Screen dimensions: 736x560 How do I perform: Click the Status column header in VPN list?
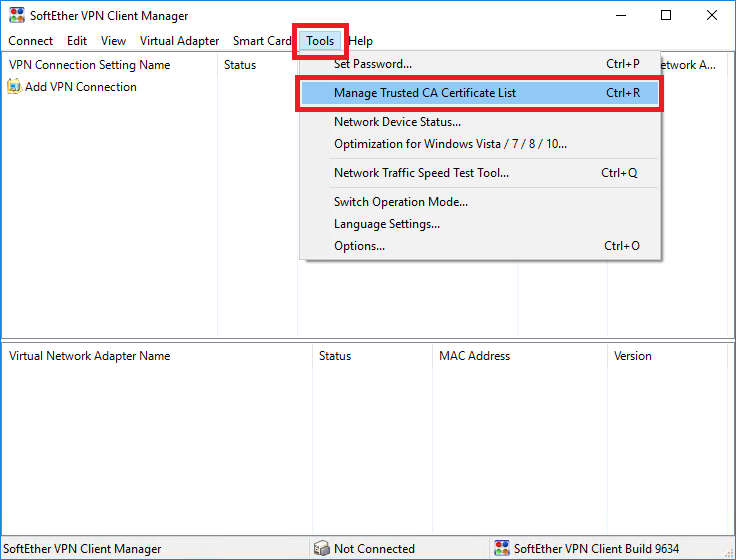coord(257,65)
